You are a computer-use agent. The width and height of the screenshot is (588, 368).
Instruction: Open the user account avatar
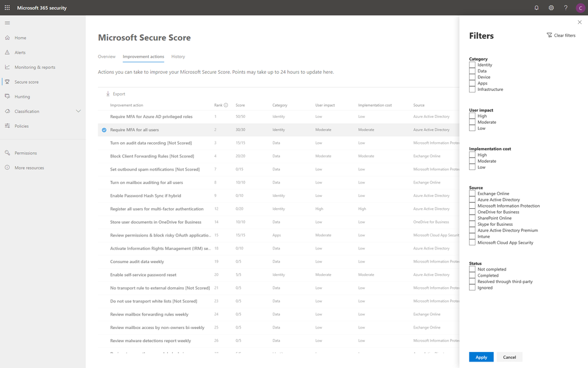tap(580, 8)
